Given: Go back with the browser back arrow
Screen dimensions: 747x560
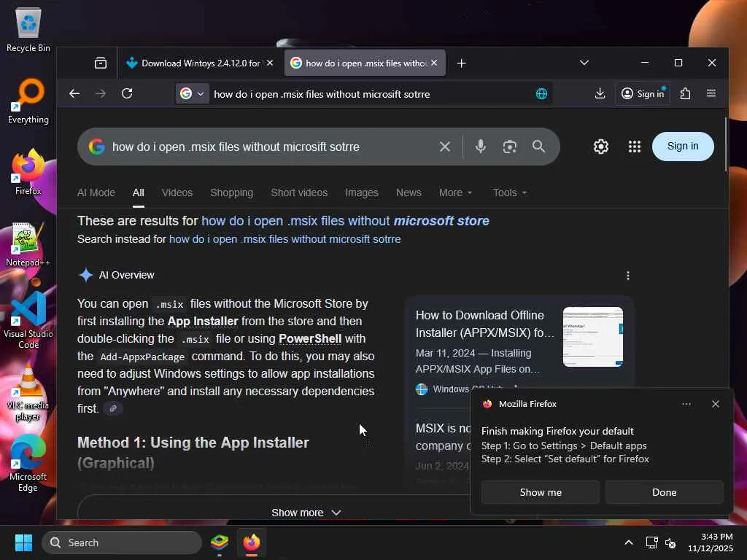Looking at the screenshot, I should (x=74, y=93).
